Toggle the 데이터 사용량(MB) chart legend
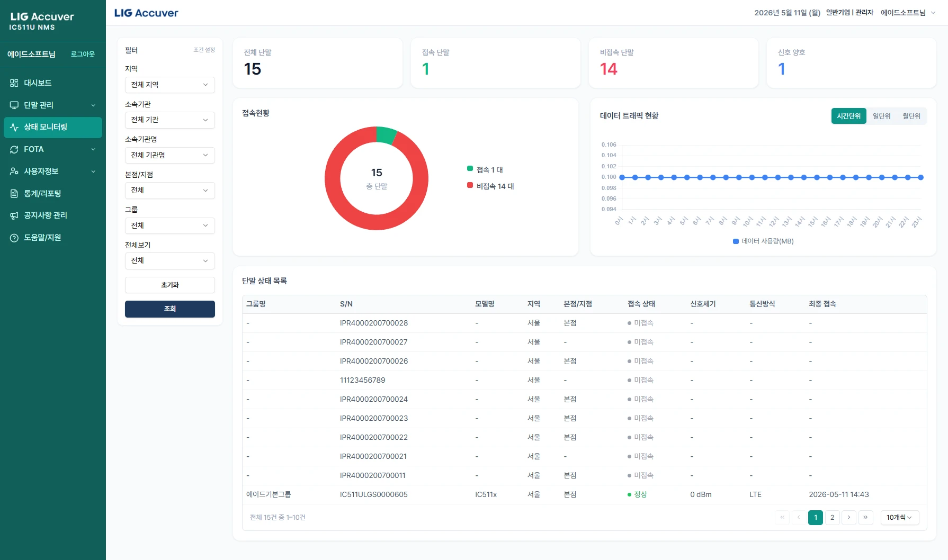Viewport: 948px width, 560px height. point(763,241)
